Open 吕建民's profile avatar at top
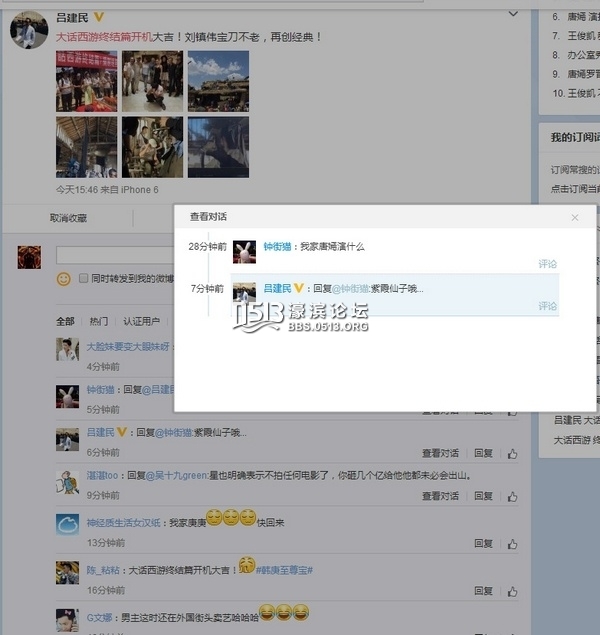This screenshot has height=635, width=600. pyautogui.click(x=29, y=31)
